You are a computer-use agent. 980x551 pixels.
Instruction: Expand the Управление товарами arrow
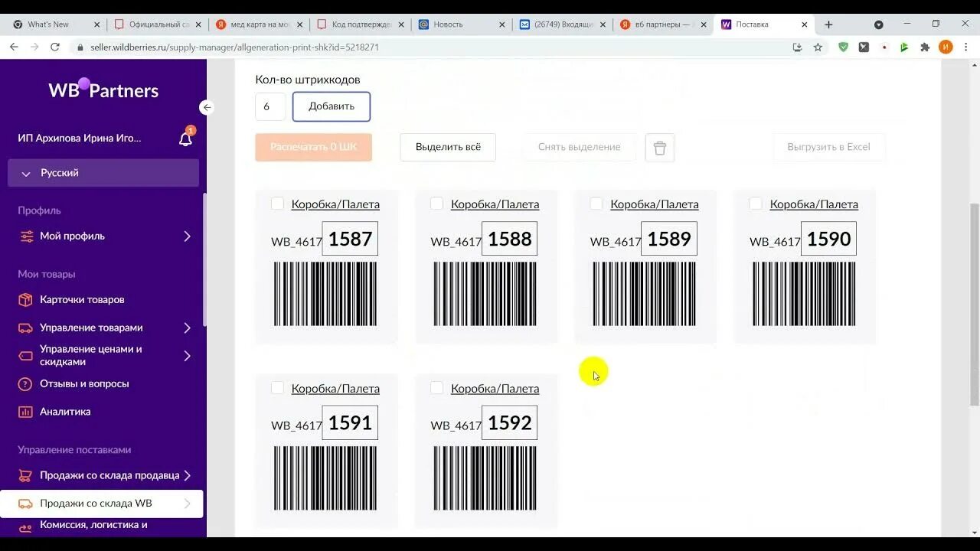[x=187, y=328]
